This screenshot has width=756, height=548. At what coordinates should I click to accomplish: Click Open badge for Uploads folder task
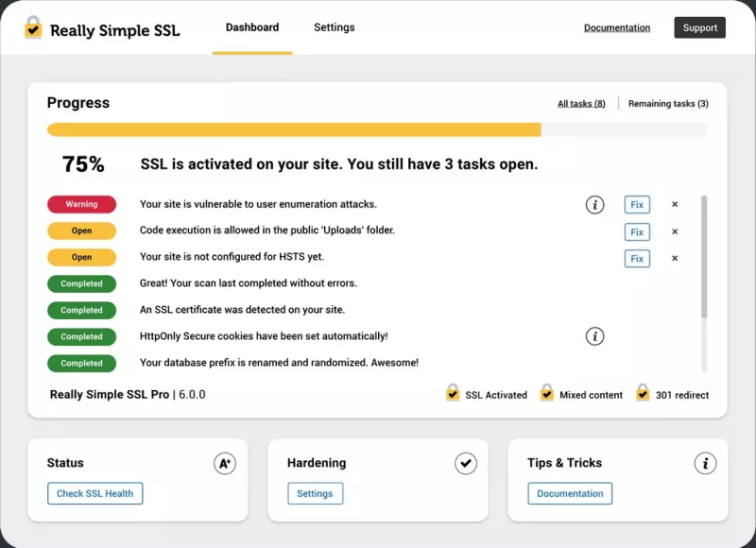click(81, 231)
